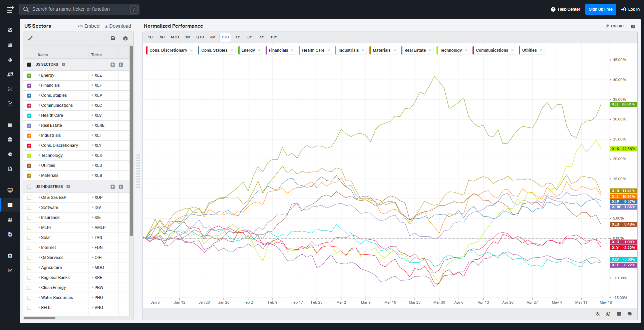Click the globe icon in left sidebar
644x330 pixels.
[10, 30]
